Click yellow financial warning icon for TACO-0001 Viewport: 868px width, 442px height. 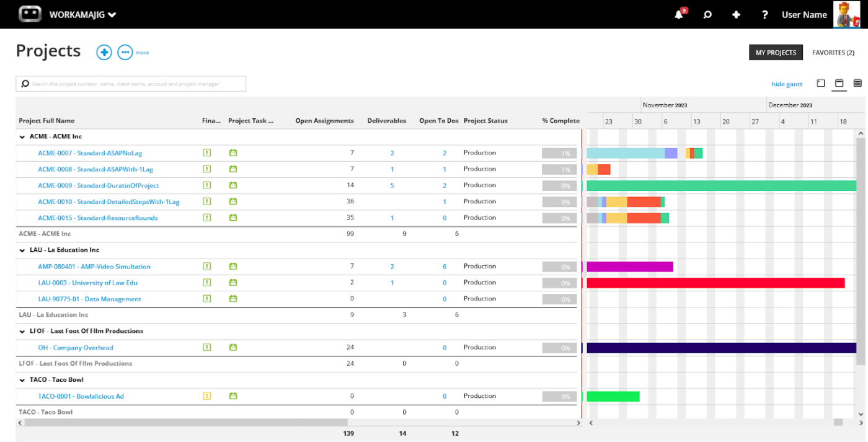(x=207, y=396)
